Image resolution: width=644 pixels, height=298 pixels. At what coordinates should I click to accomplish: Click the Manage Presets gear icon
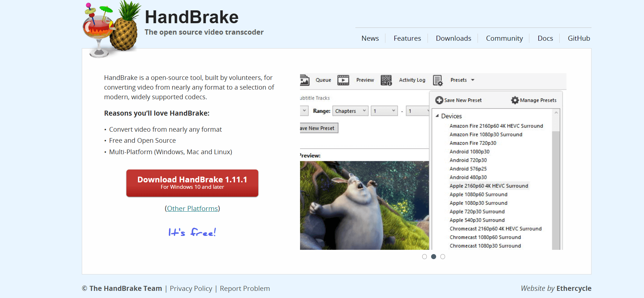[515, 100]
